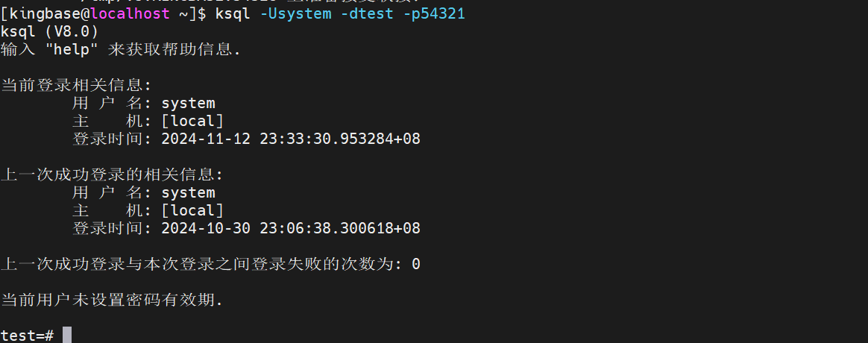Click the -dtest database option
868x343 pixels.
click(x=367, y=14)
